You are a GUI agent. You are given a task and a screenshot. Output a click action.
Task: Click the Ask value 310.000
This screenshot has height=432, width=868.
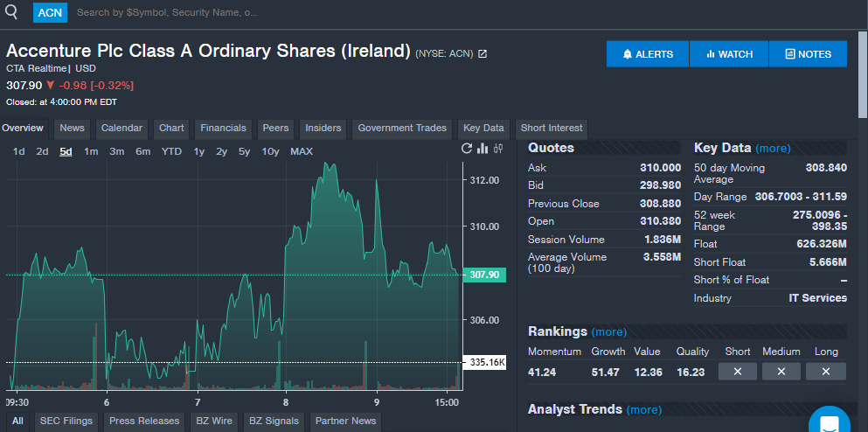(661, 168)
